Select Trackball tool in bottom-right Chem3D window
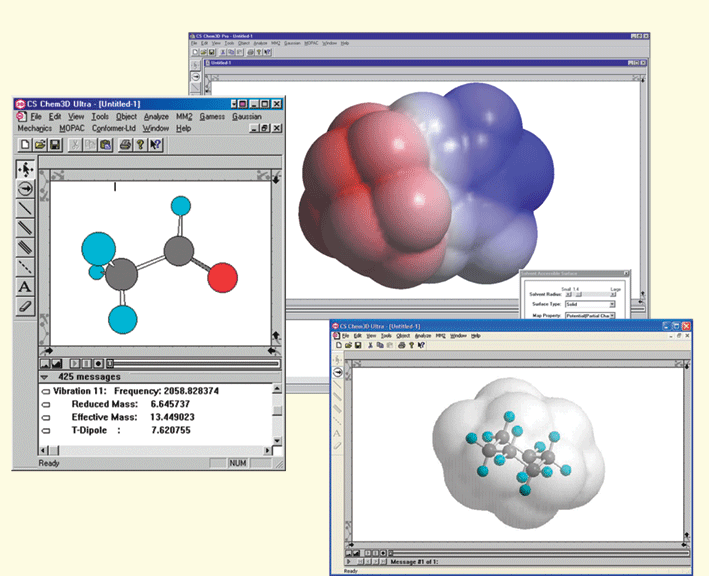 pyautogui.click(x=338, y=372)
